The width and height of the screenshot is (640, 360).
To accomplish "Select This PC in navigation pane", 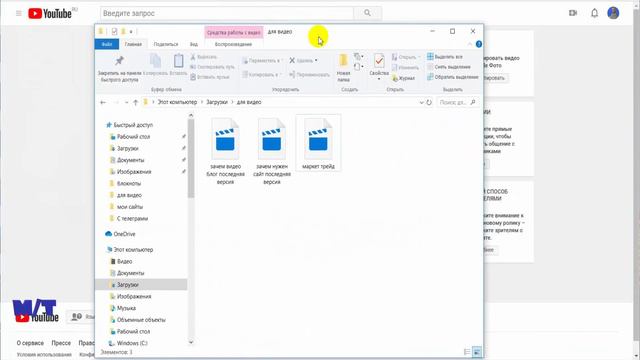I will click(129, 249).
